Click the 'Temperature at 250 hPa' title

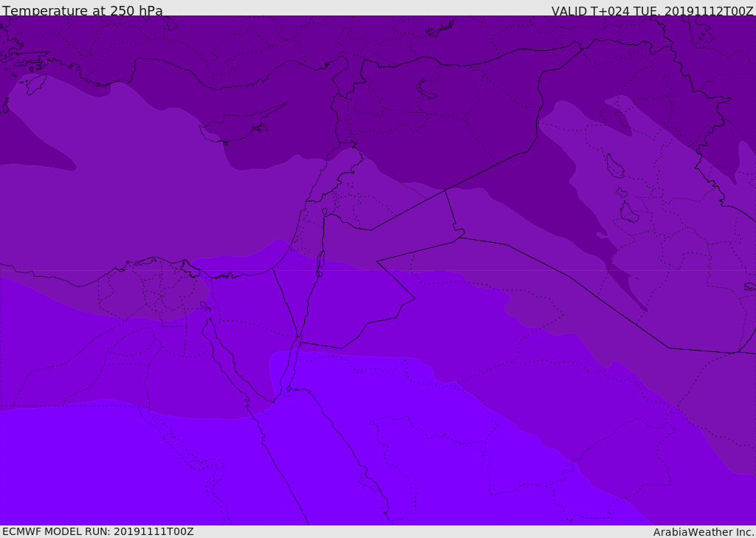pyautogui.click(x=82, y=11)
